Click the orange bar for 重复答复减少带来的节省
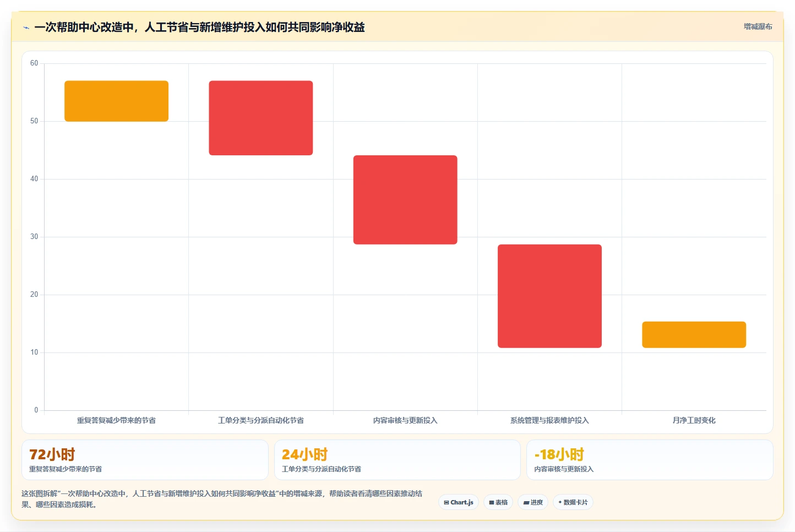 [116, 101]
